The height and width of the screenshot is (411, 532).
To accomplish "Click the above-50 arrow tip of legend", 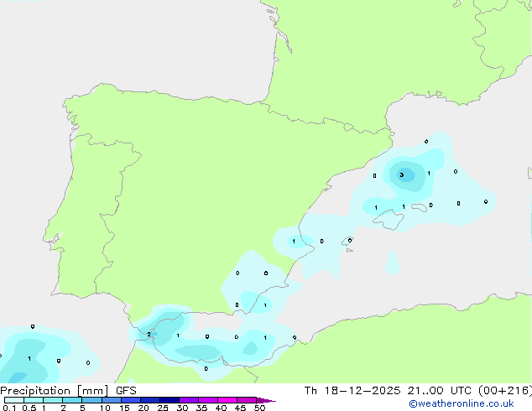I will point(266,400).
